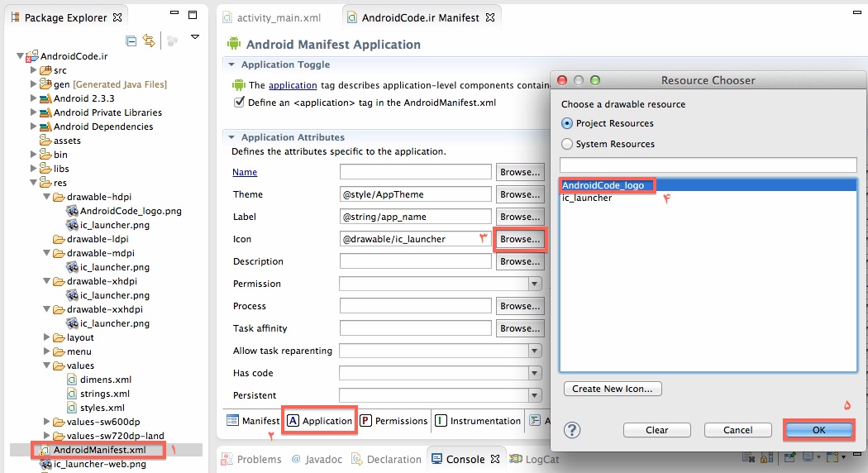Click the Collapse All icon in Package Explorer

(131, 41)
